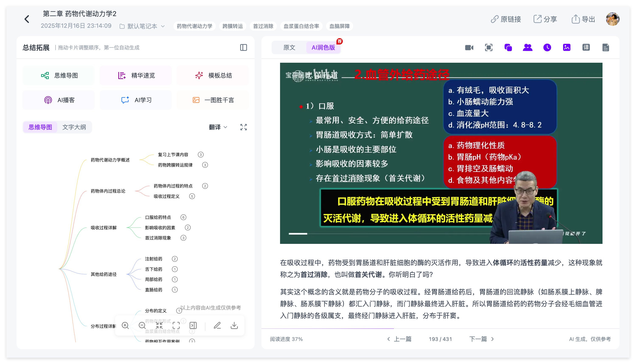The height and width of the screenshot is (364, 636).
Task: Open the 翻译 dropdown
Action: click(218, 127)
